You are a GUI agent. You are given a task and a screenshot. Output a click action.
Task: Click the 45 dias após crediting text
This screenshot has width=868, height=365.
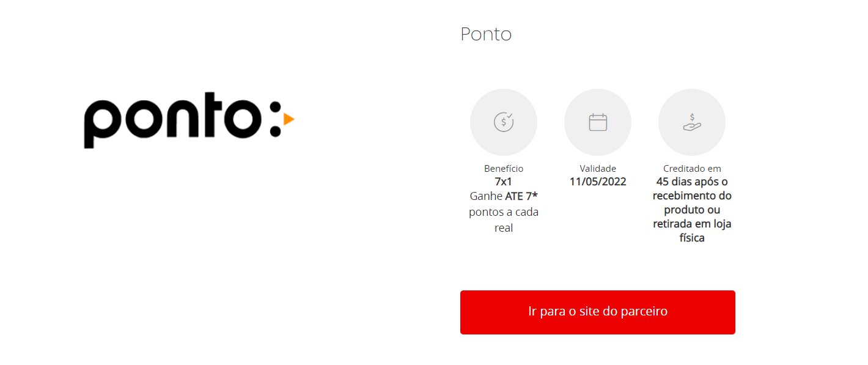pyautogui.click(x=692, y=182)
